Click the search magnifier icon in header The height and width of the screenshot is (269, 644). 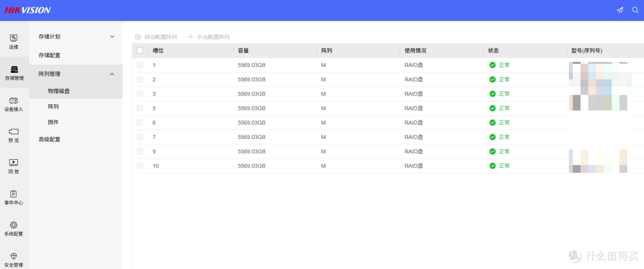[635, 10]
